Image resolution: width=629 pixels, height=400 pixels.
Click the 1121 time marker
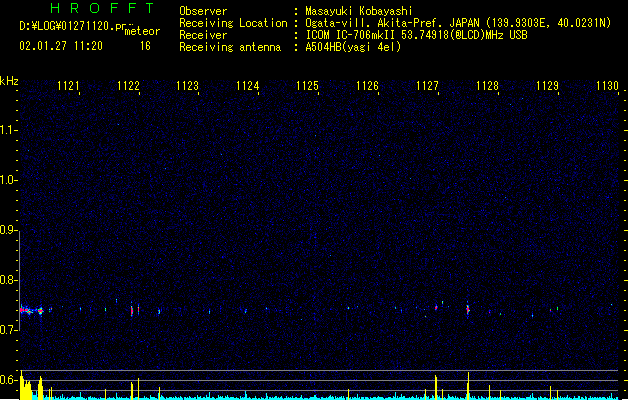point(68,86)
